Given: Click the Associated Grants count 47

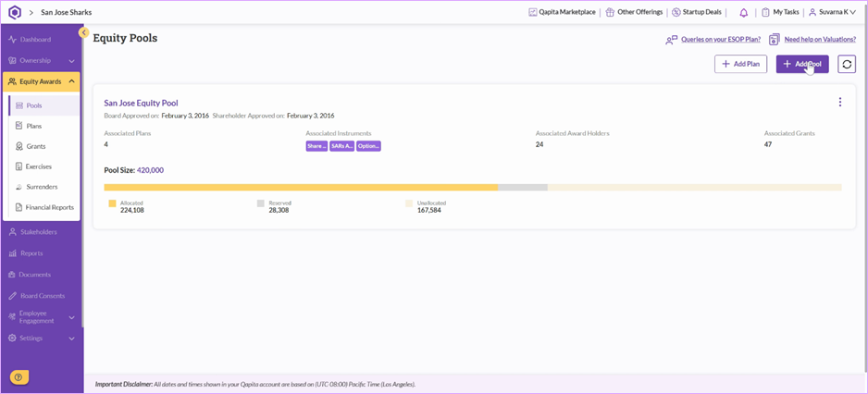Looking at the screenshot, I should pos(768,145).
